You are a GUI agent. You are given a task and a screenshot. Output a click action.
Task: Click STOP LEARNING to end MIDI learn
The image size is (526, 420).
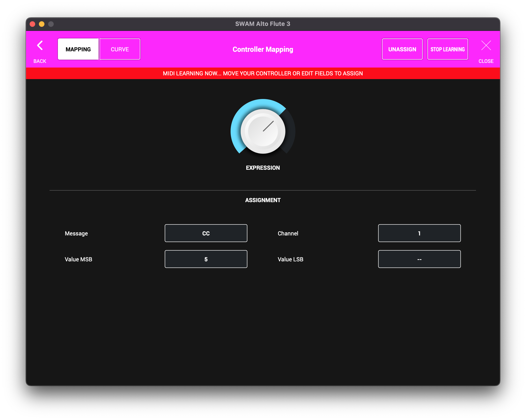[x=448, y=49]
